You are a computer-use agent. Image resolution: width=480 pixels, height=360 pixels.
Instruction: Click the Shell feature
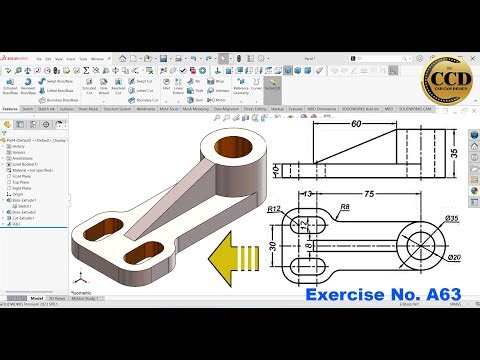[x=195, y=100]
